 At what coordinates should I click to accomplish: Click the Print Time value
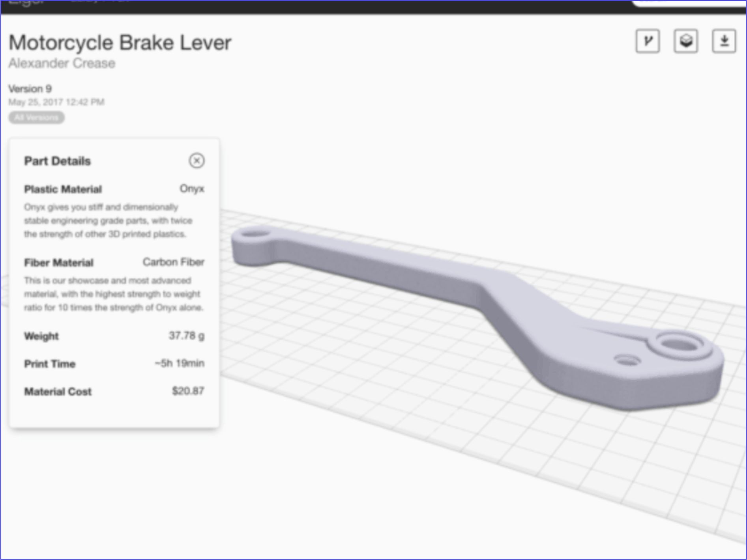tap(180, 363)
